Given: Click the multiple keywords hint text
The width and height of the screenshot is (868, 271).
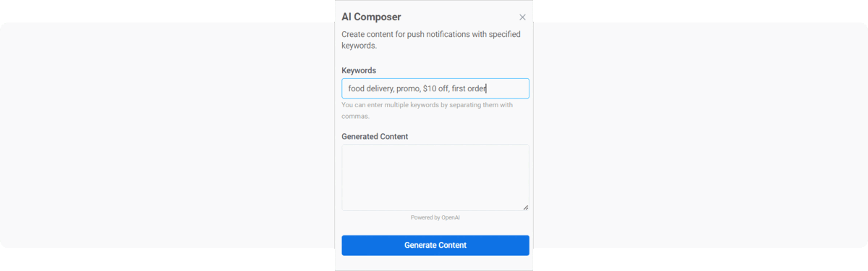Looking at the screenshot, I should [427, 110].
